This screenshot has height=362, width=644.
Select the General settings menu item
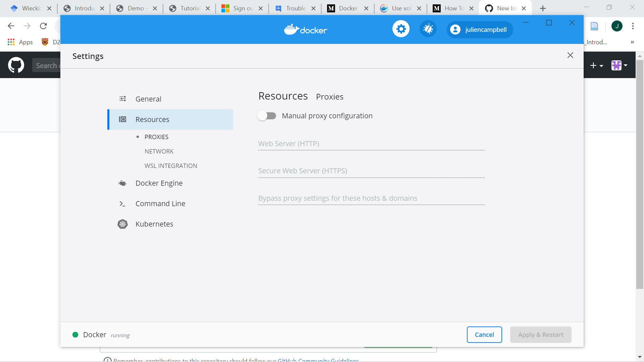[x=149, y=99]
